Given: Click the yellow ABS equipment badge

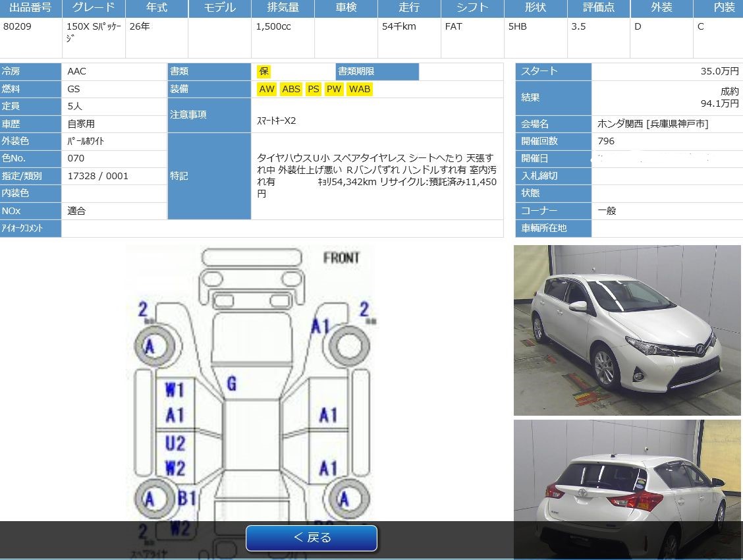Looking at the screenshot, I should [290, 89].
